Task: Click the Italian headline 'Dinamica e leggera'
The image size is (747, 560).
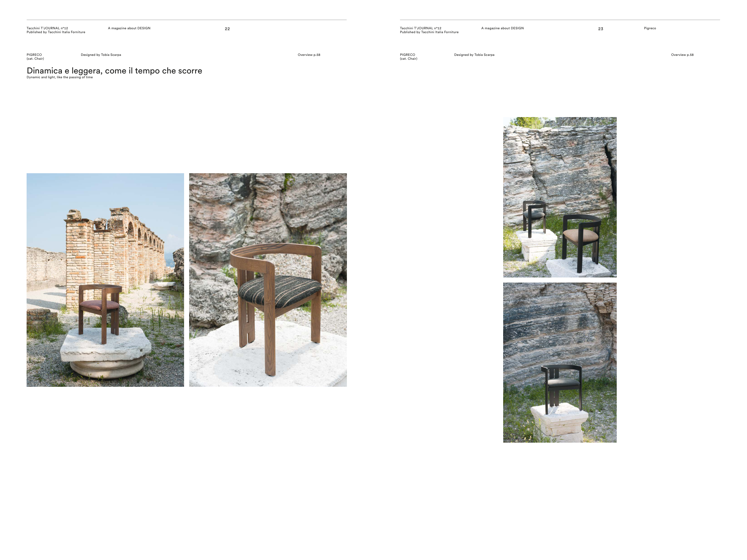Action: 114,70
